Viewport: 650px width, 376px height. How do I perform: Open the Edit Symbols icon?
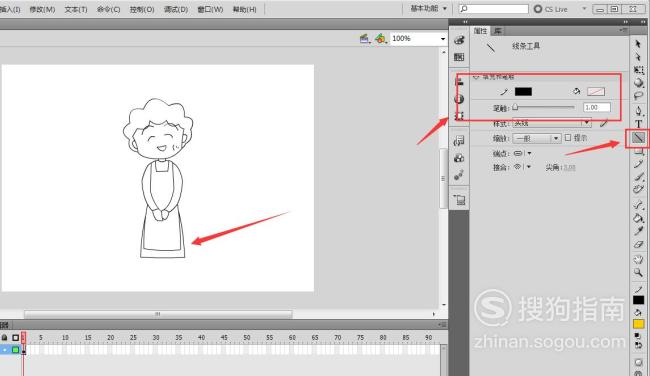[x=380, y=39]
